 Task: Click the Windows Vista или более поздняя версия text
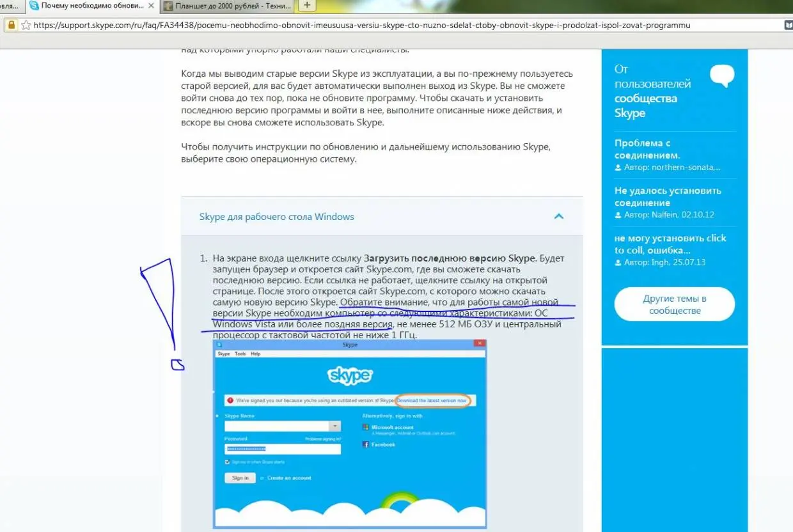click(x=302, y=324)
